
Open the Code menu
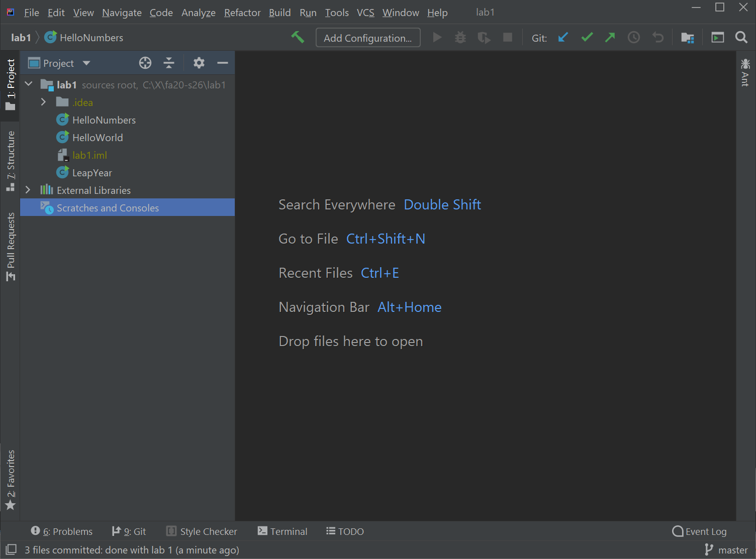(161, 13)
